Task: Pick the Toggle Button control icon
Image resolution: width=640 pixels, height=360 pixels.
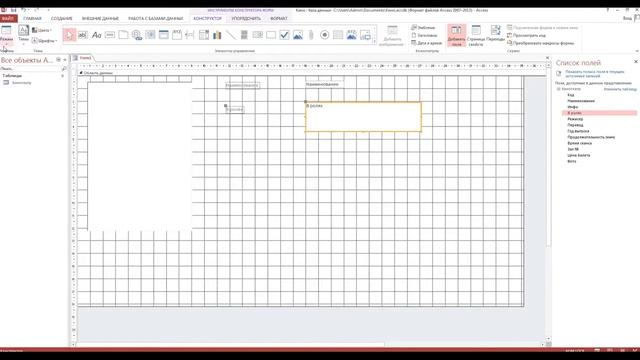Action: click(244, 35)
